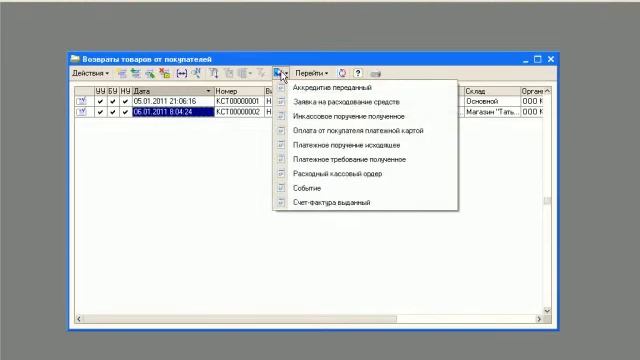Click the Склад column header
The height and width of the screenshot is (360, 640).
492,91
